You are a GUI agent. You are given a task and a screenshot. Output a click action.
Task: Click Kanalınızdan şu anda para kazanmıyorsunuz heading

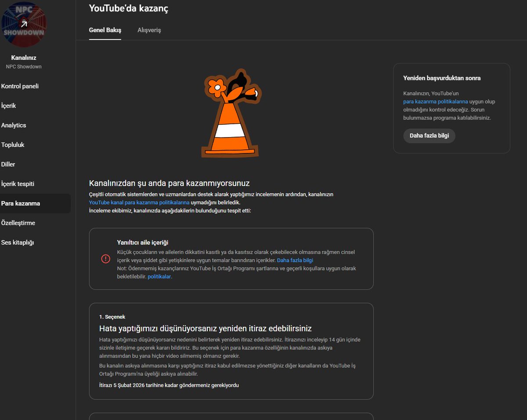pyautogui.click(x=170, y=183)
